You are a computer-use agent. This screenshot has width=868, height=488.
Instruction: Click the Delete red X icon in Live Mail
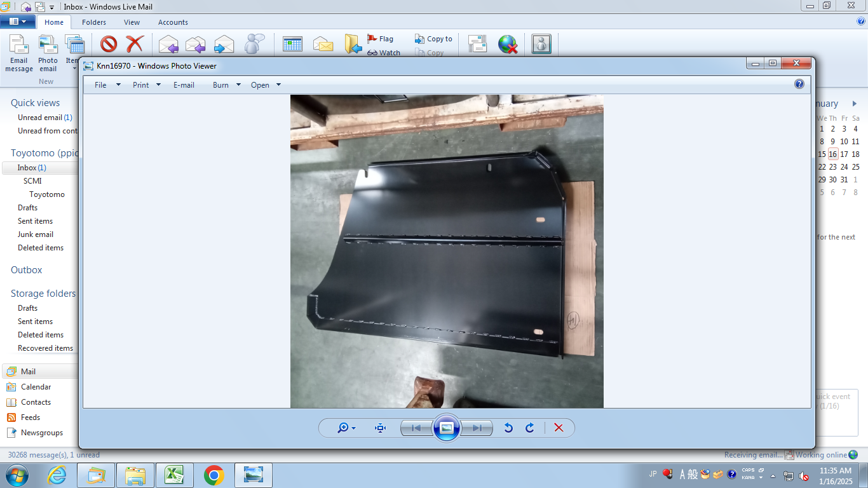point(135,44)
